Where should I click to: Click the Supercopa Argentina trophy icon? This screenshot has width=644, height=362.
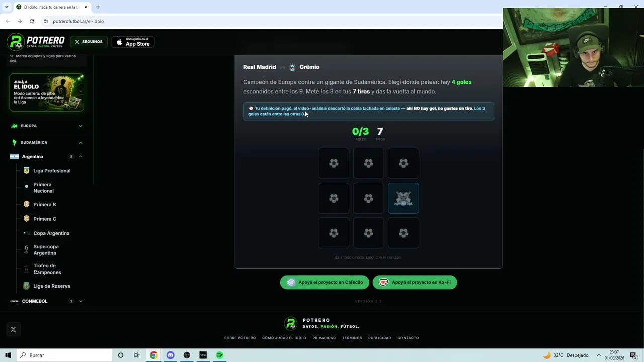tap(27, 250)
